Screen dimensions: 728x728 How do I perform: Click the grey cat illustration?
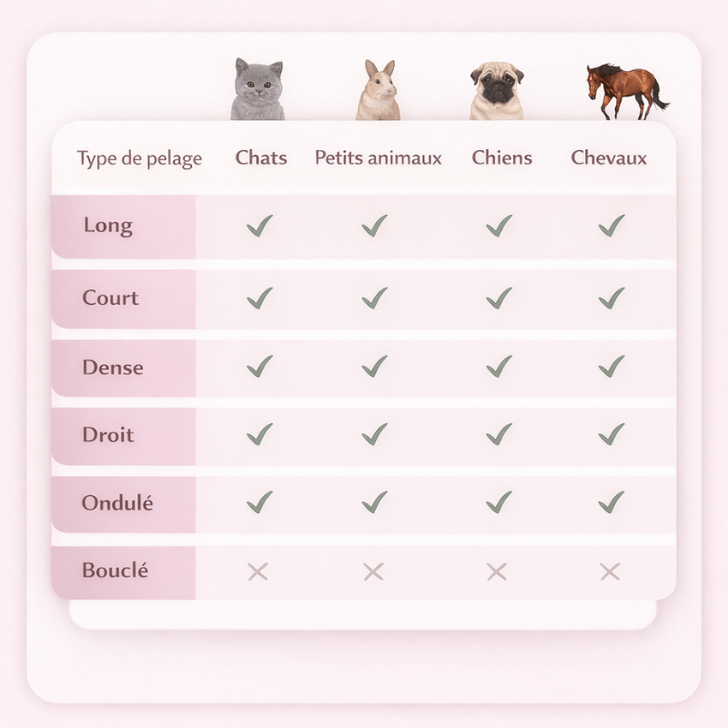tap(258, 89)
